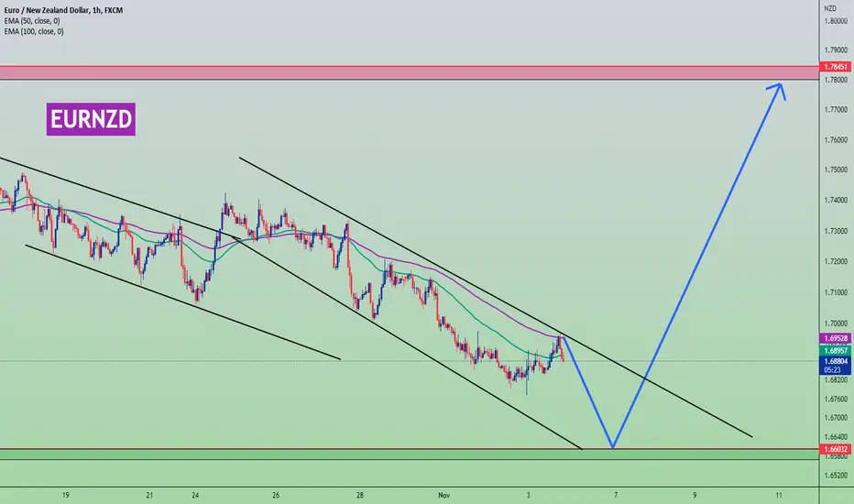Click the 19 date label on time axis
The height and width of the screenshot is (504, 854).
point(65,495)
